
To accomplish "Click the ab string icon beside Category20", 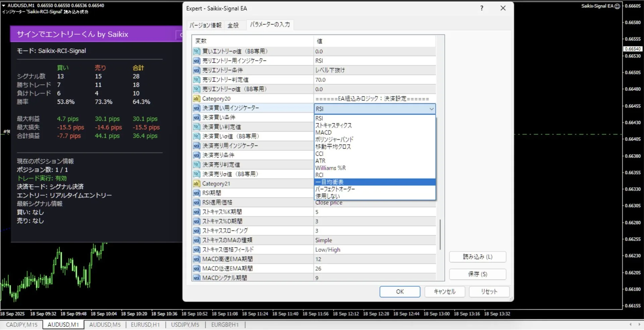I will coord(197,98).
